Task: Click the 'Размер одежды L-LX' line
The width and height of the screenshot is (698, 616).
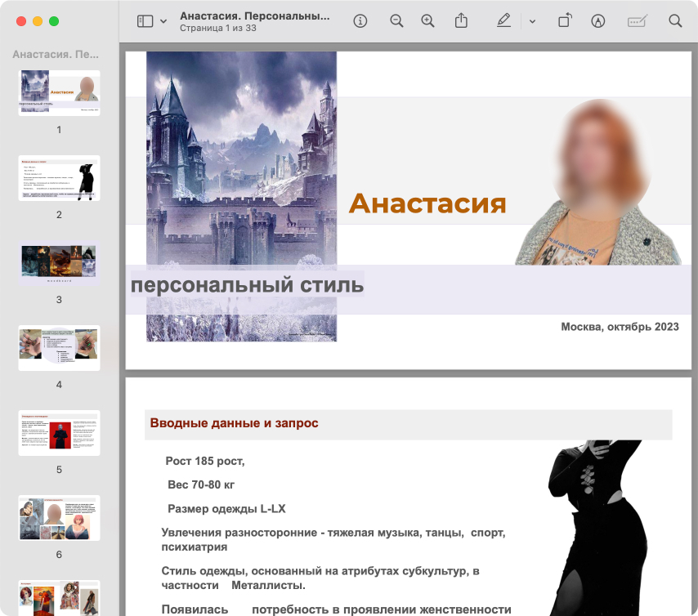Action: [226, 509]
